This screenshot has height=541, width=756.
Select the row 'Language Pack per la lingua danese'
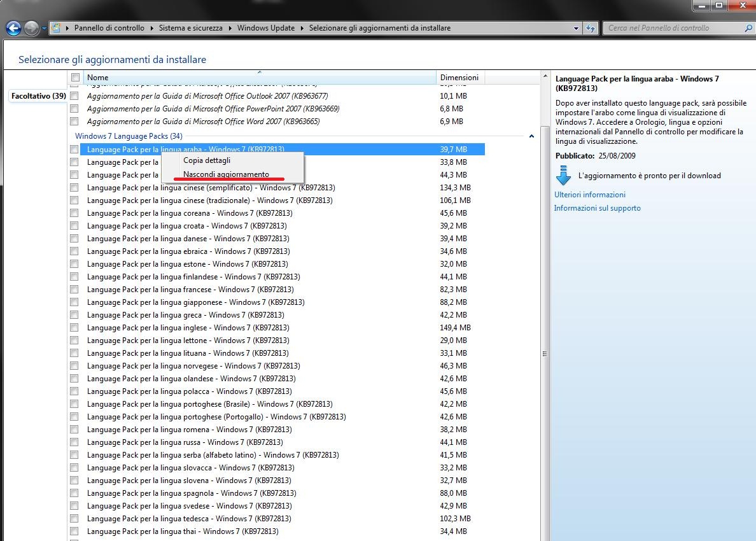click(x=282, y=239)
